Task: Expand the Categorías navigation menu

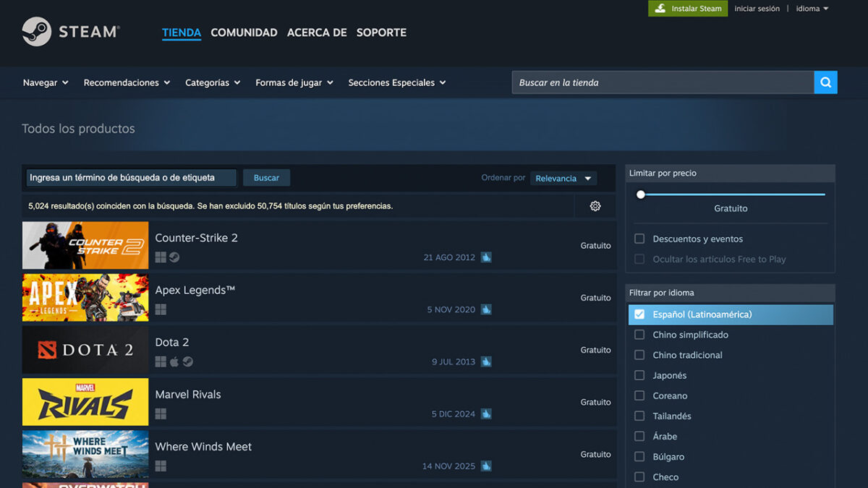Action: tap(212, 82)
